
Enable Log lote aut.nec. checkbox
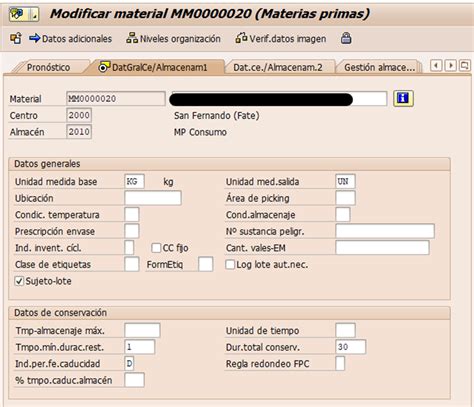coord(230,264)
